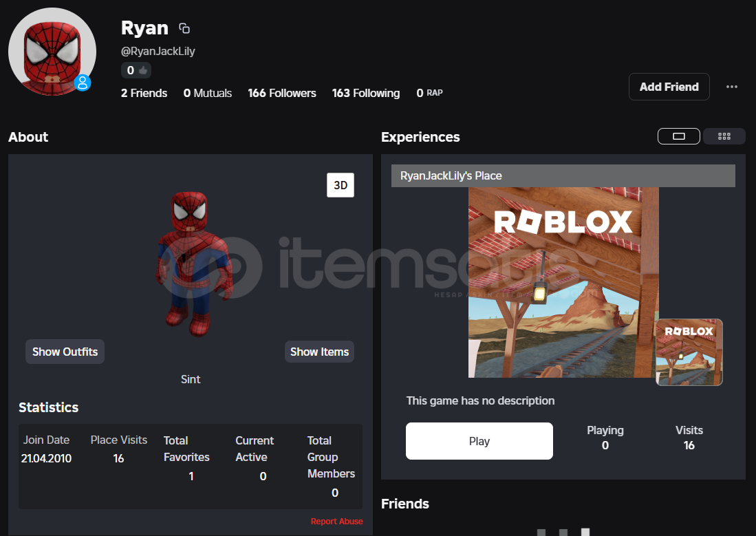The width and height of the screenshot is (756, 536).
Task: Open the 2 Friends list
Action: click(x=144, y=93)
